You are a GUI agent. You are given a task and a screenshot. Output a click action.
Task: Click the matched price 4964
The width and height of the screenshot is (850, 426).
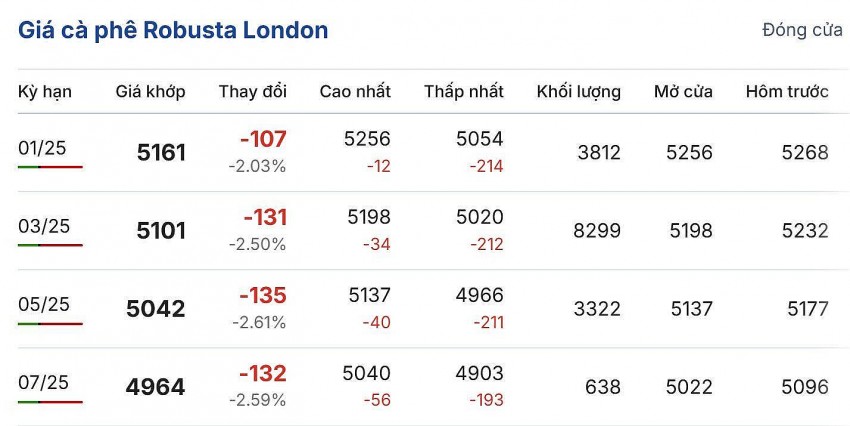(155, 387)
